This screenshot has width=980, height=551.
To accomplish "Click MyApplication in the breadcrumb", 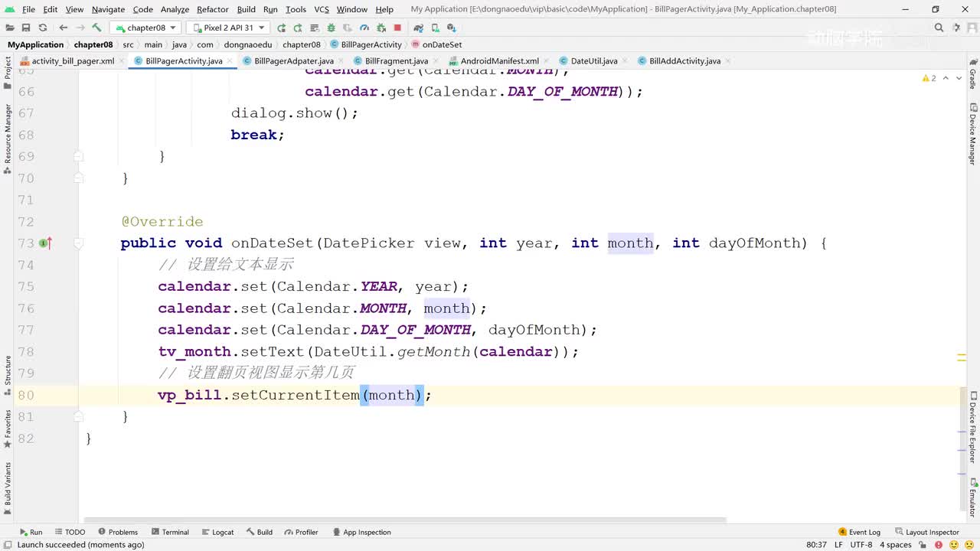I will click(35, 44).
